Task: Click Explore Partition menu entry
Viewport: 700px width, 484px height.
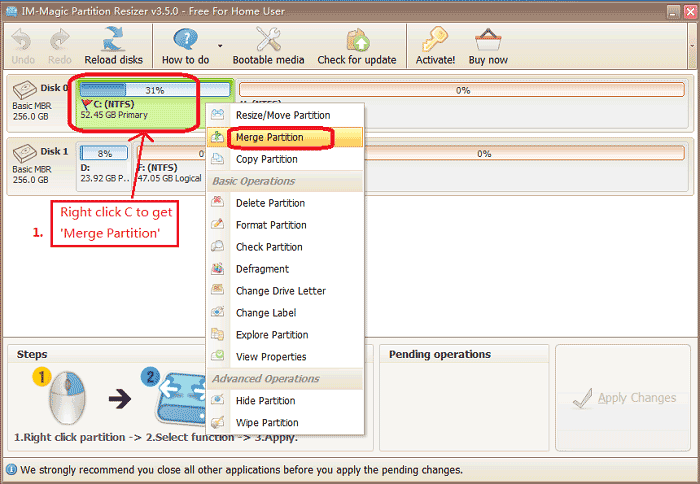Action: coord(285,334)
